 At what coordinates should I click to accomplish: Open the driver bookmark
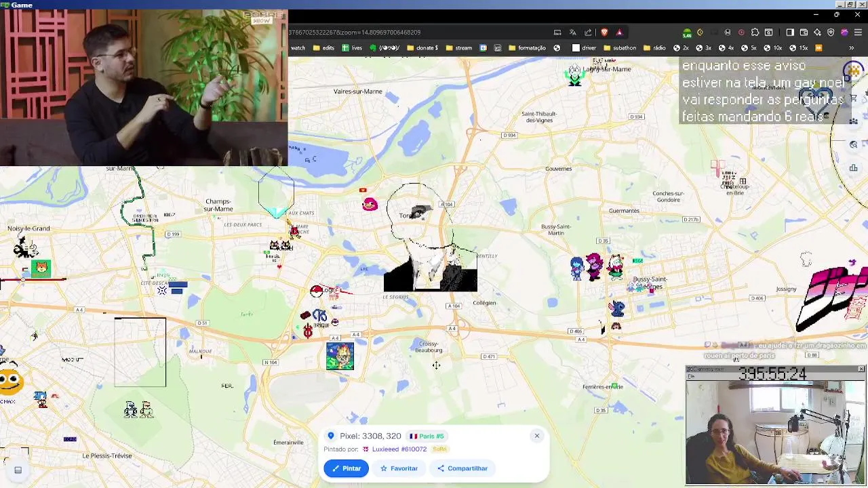(584, 48)
